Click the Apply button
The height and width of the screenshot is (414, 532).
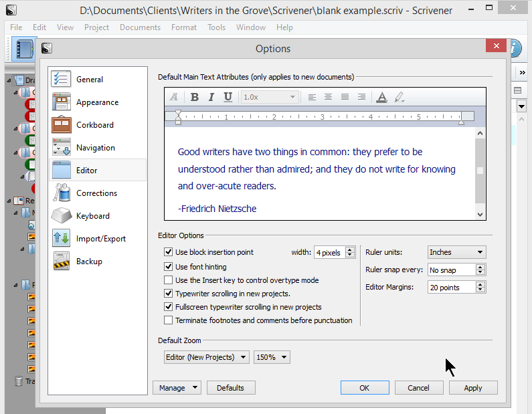[473, 387]
